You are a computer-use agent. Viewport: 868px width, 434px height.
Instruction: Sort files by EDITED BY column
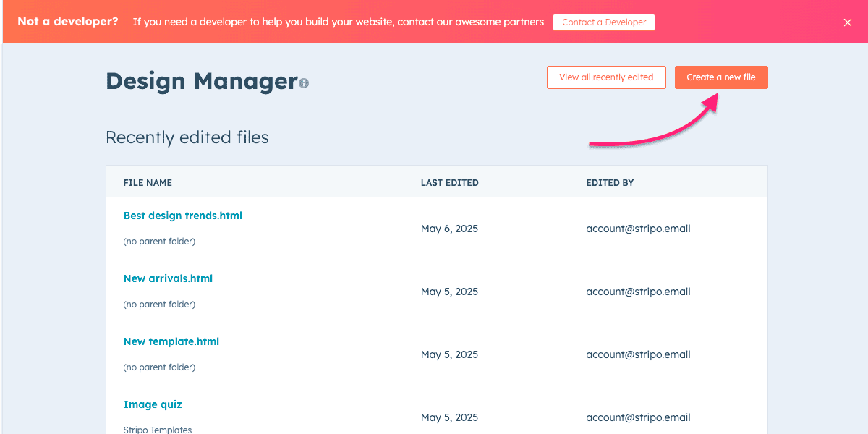[610, 182]
